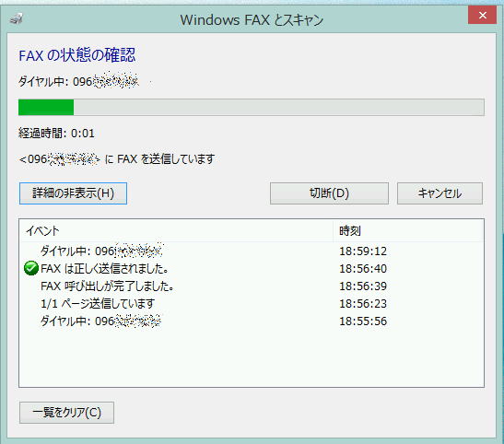This screenshot has width=504, height=444.
Task: Close the Windows FAX とスキャン dialog
Action: click(482, 15)
